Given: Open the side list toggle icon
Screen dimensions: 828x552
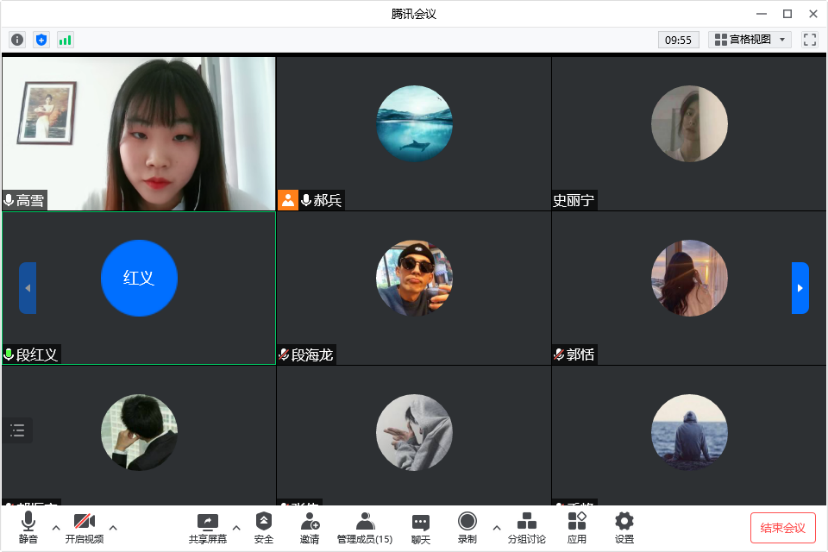Looking at the screenshot, I should point(17,431).
